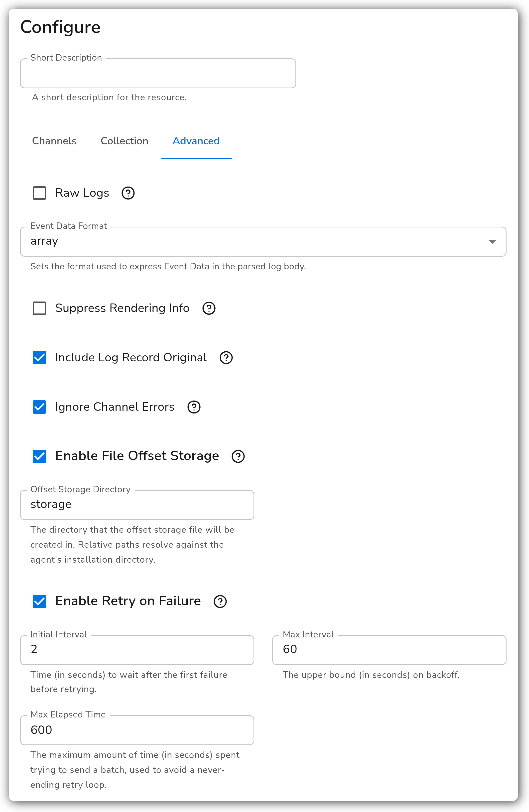The height and width of the screenshot is (812, 529).
Task: Select the Advanced tab
Action: point(196,141)
